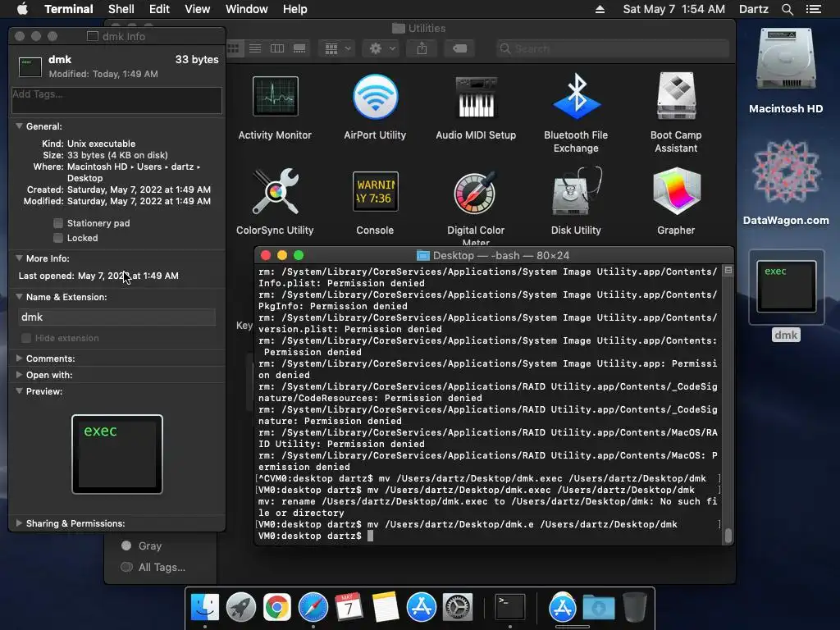Open Notes from the Dock
The width and height of the screenshot is (840, 630).
point(386,608)
